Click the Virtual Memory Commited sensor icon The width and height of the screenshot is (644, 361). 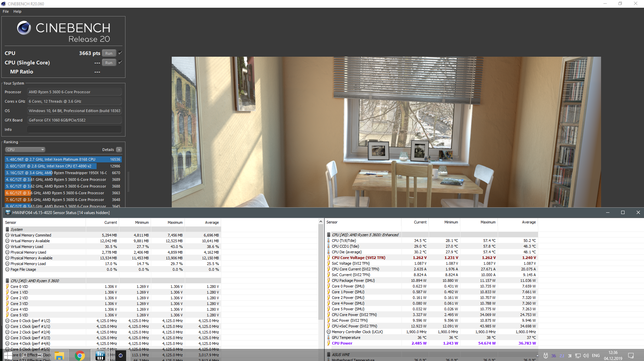7,235
